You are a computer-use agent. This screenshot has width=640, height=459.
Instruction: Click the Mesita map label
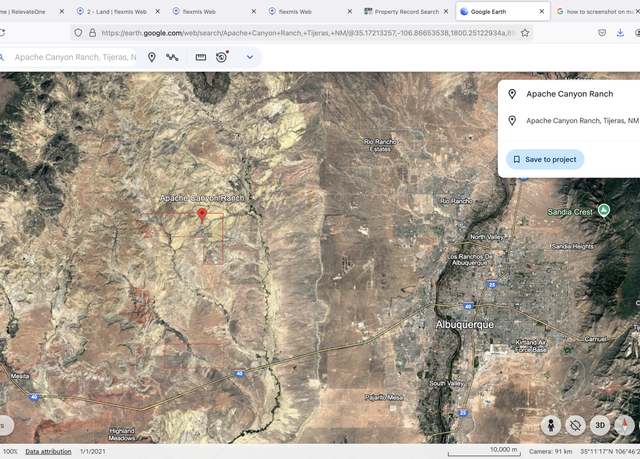coord(20,376)
